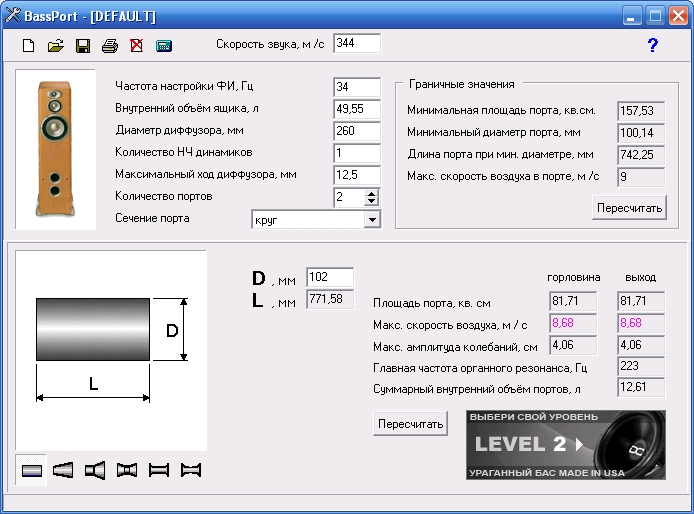Image resolution: width=694 pixels, height=514 pixels.
Task: Click the New file icon
Action: pos(28,45)
